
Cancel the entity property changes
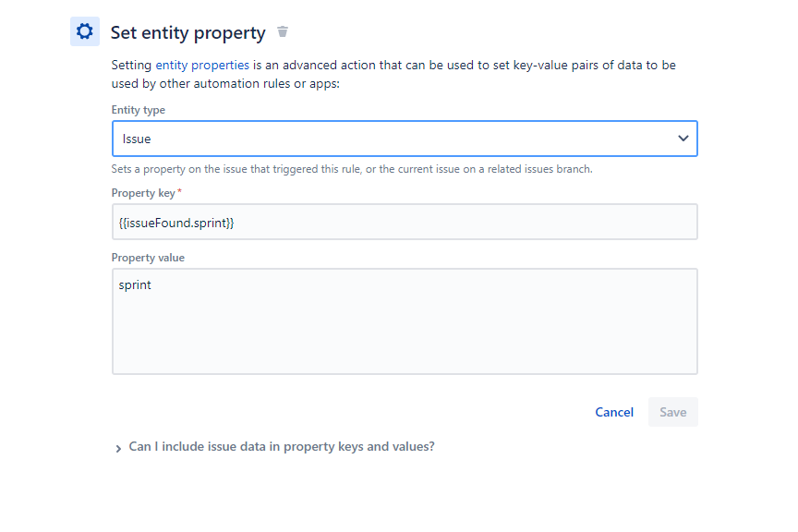[614, 412]
